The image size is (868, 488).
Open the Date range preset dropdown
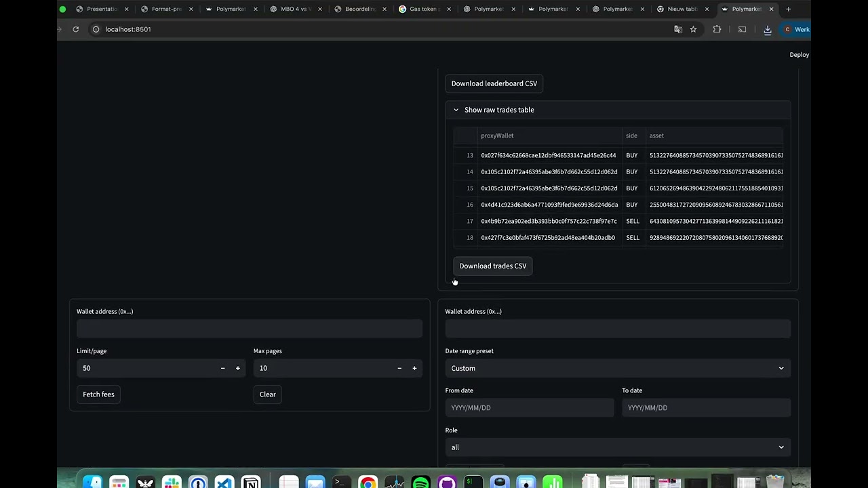(x=618, y=368)
